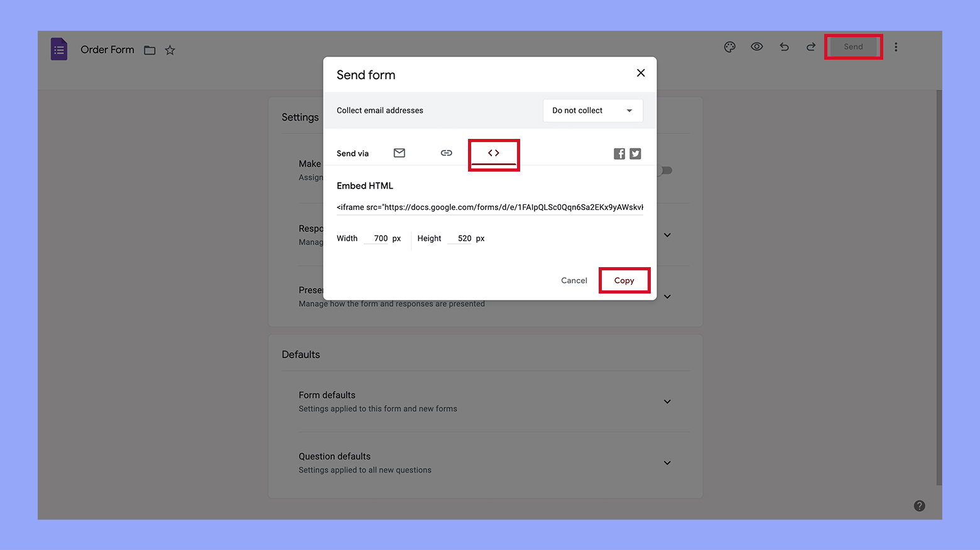Open the theme customization palette icon
This screenshot has width=980, height=550.
(x=729, y=47)
